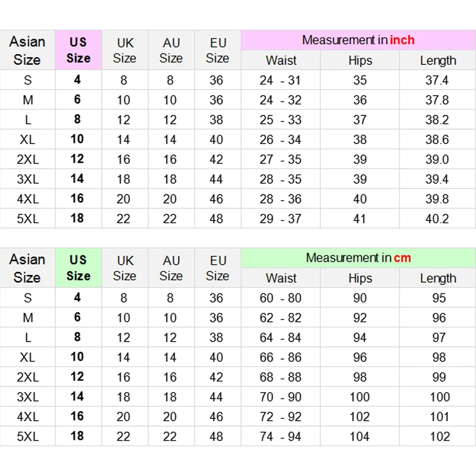Click EU Size header in the bottom table
Viewport: 476px width, 476px height.
point(218,268)
